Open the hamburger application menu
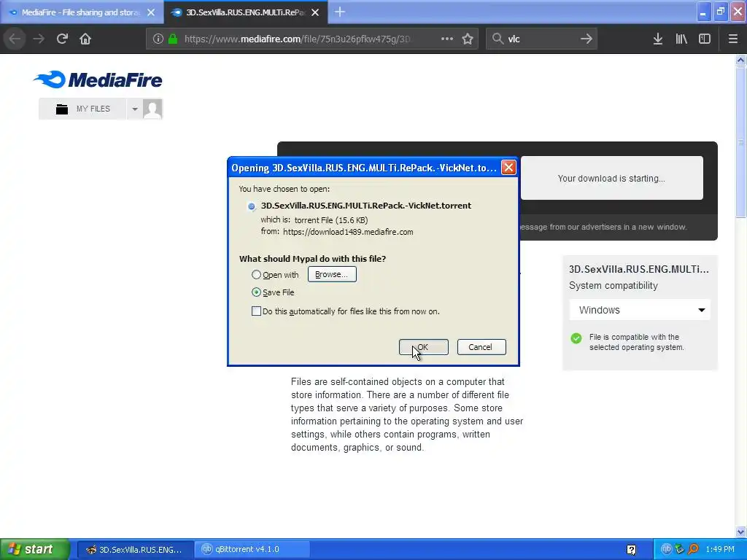This screenshot has height=560, width=747. coord(732,39)
